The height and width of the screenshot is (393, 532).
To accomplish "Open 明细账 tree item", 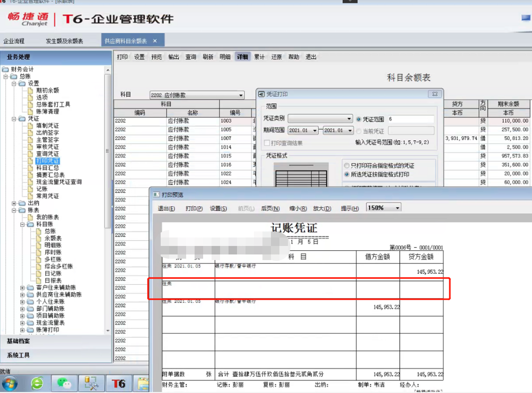I will (53, 246).
